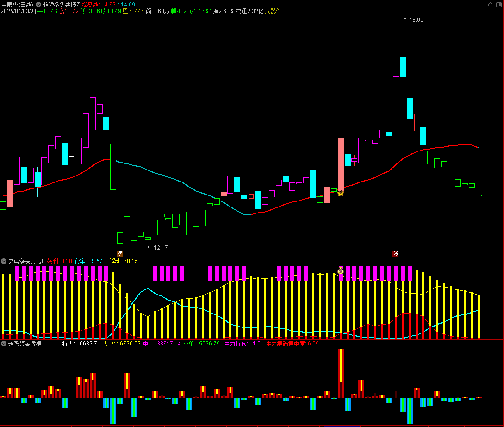Click the 主力筹码集中度: 6.55 value

[292, 344]
